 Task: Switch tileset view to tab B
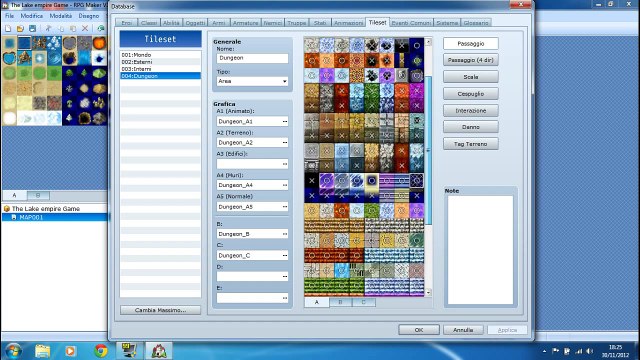tap(340, 302)
